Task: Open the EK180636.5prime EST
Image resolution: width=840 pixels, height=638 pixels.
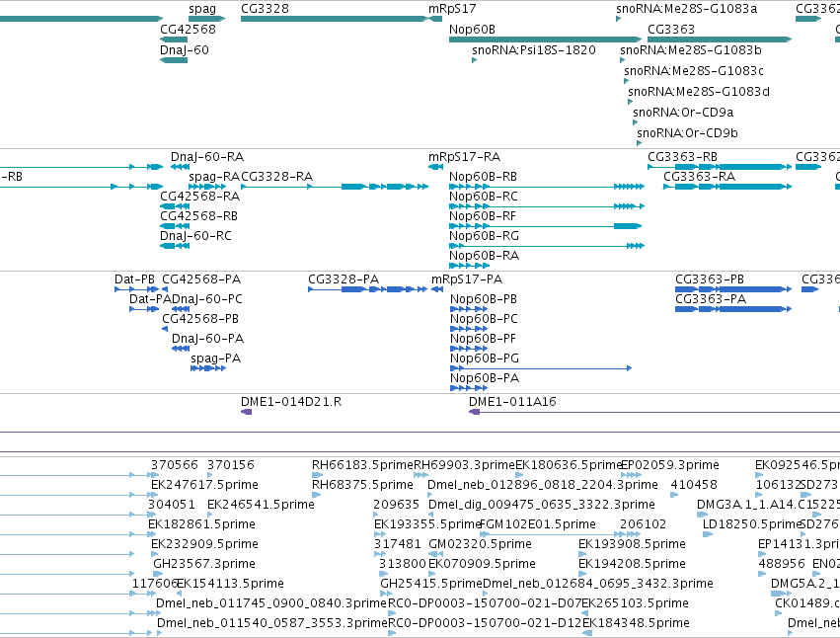Action: click(519, 475)
